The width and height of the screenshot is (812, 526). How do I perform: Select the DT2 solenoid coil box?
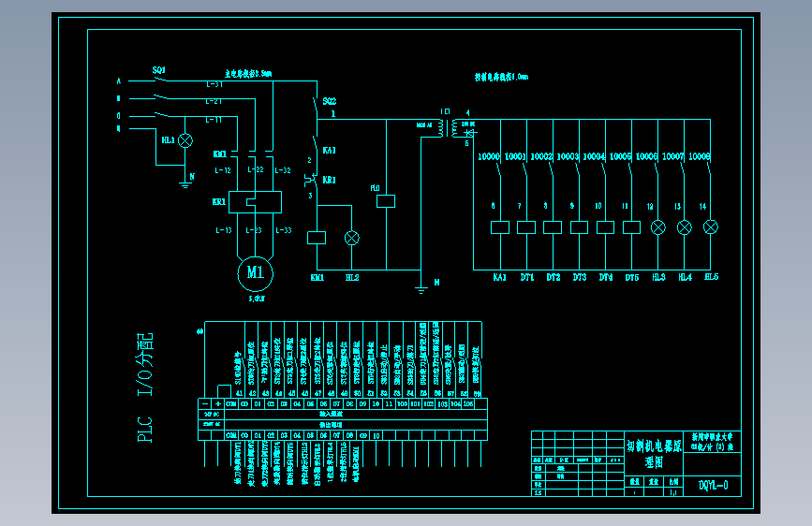point(553,227)
